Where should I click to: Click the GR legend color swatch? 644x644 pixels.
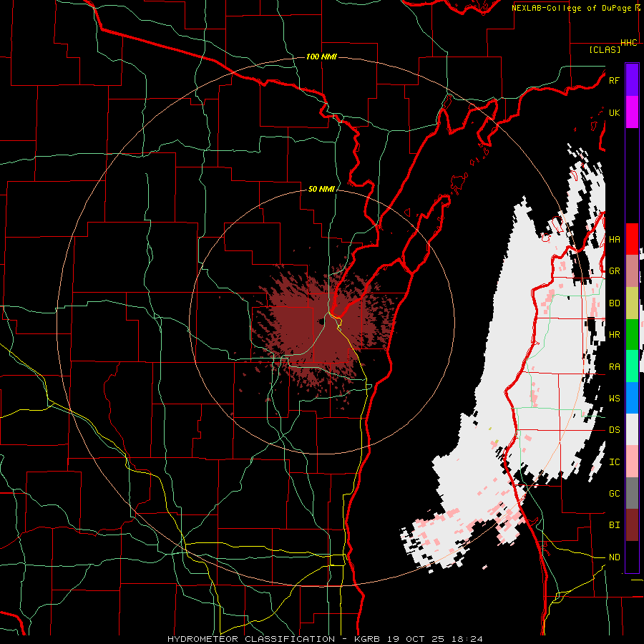pyautogui.click(x=632, y=271)
